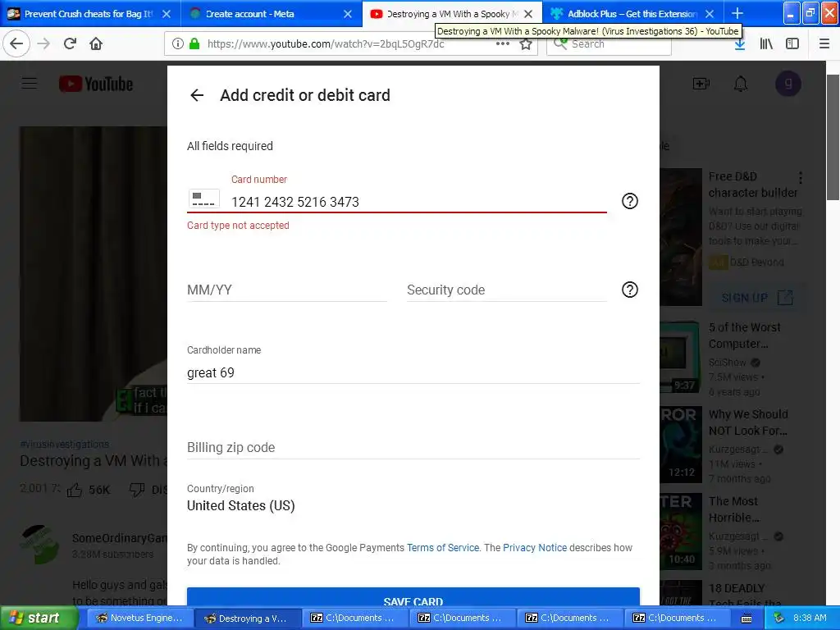840x630 pixels.
Task: Click the page vertical scrollbar thumb
Action: [x=833, y=138]
